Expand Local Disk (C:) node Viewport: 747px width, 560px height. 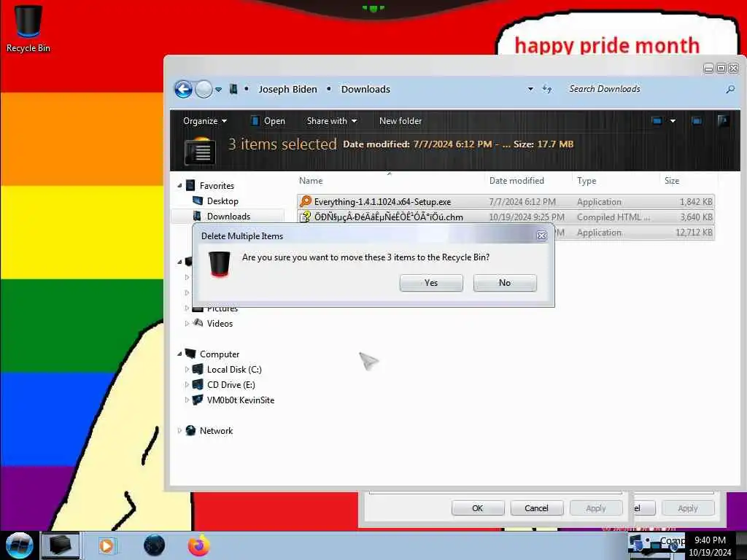187,370
